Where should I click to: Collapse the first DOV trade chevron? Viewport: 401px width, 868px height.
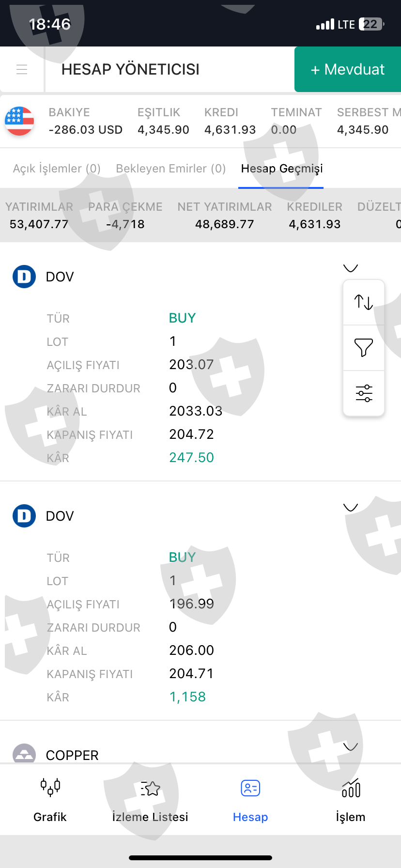(350, 268)
